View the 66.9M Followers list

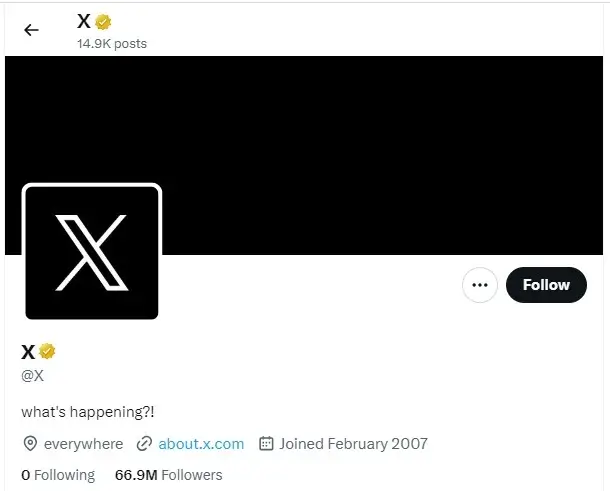click(x=168, y=475)
